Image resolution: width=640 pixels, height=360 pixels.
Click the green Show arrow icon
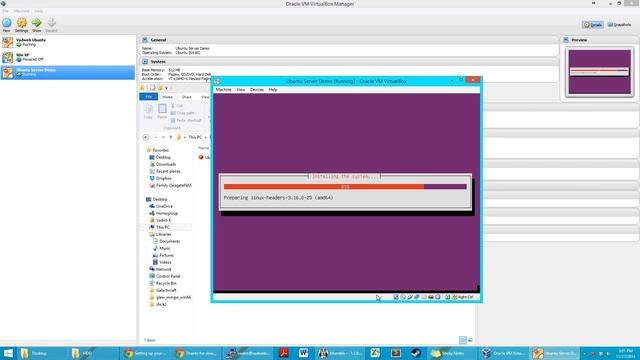[x=37, y=25]
